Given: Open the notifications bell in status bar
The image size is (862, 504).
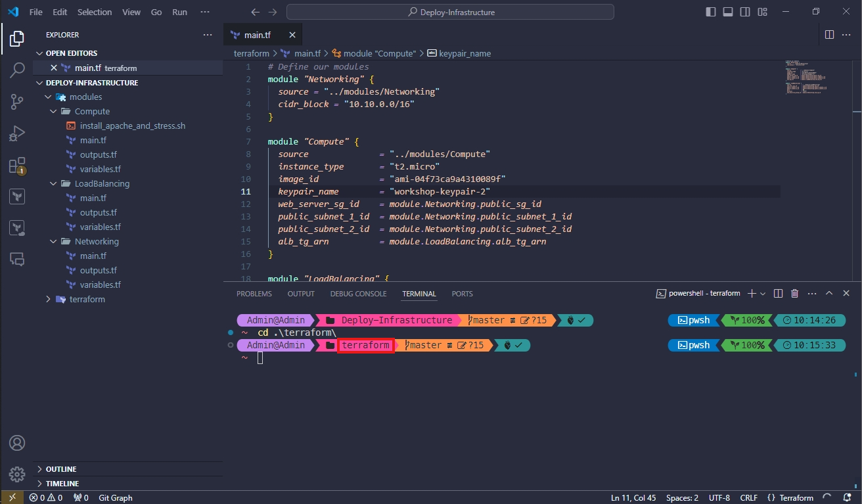Looking at the screenshot, I should (847, 497).
